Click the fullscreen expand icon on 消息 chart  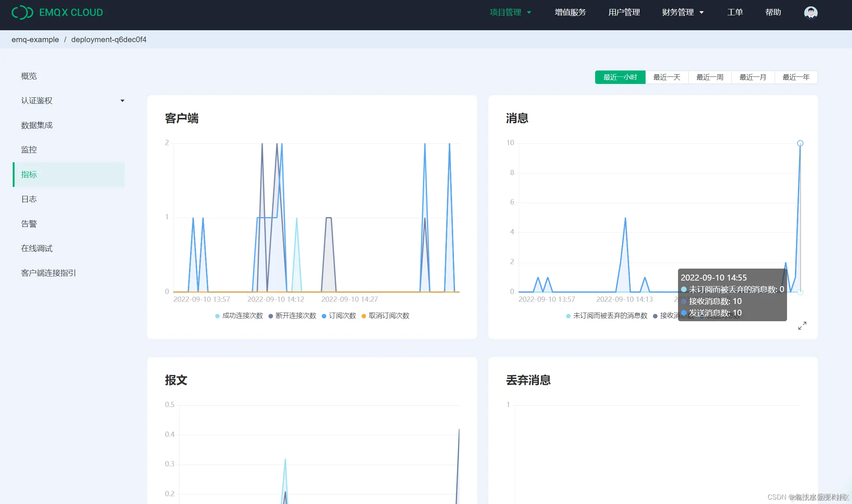pos(802,326)
